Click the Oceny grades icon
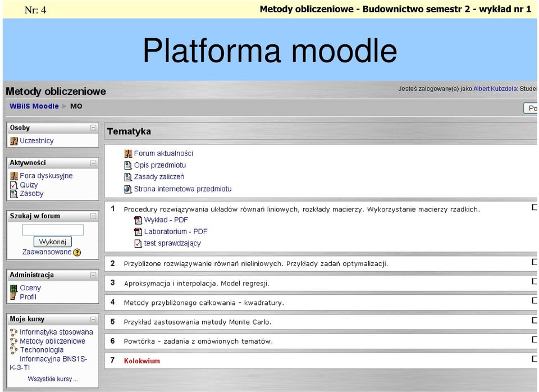 click(x=13, y=288)
